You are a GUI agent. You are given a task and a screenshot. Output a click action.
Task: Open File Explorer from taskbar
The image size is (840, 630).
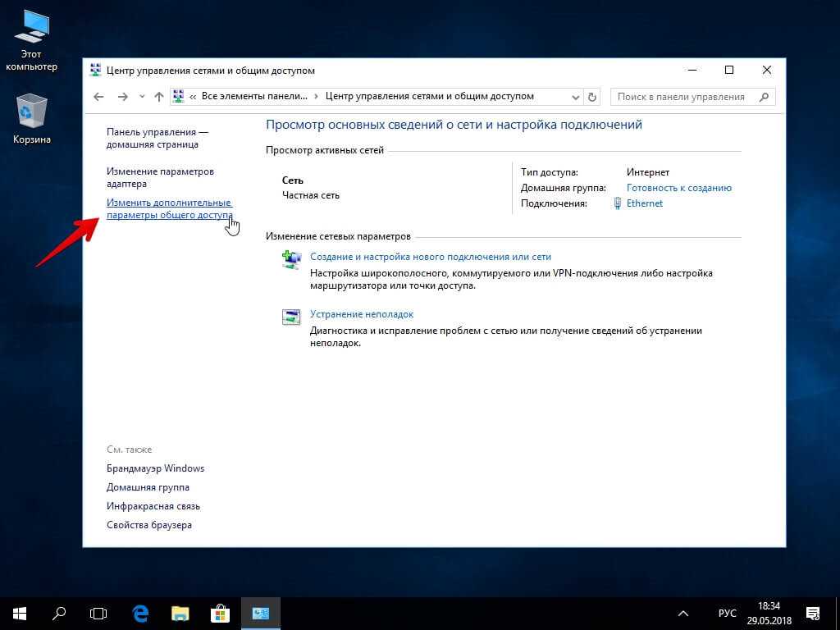pos(180,613)
